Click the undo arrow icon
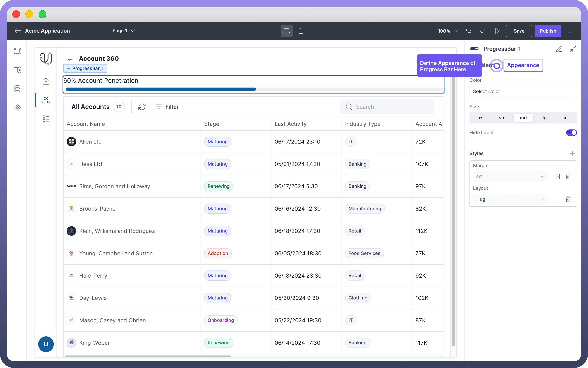 [468, 31]
